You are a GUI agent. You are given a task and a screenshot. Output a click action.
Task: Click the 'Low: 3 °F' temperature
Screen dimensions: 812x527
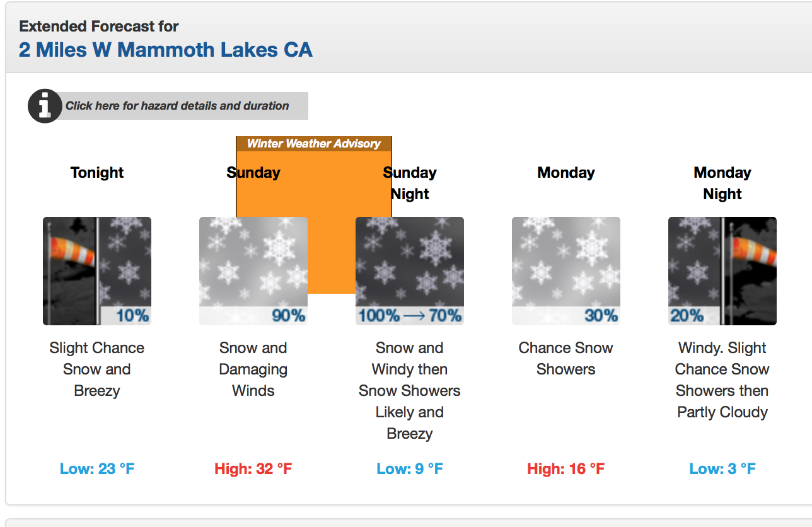(722, 469)
